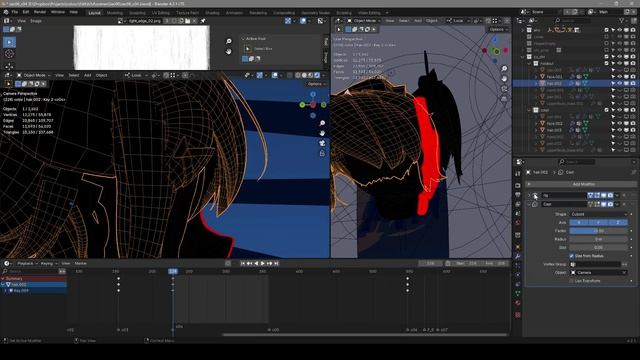Adjust the Factor slider in Cast modifier
This screenshot has width=640, height=360.
point(598,231)
